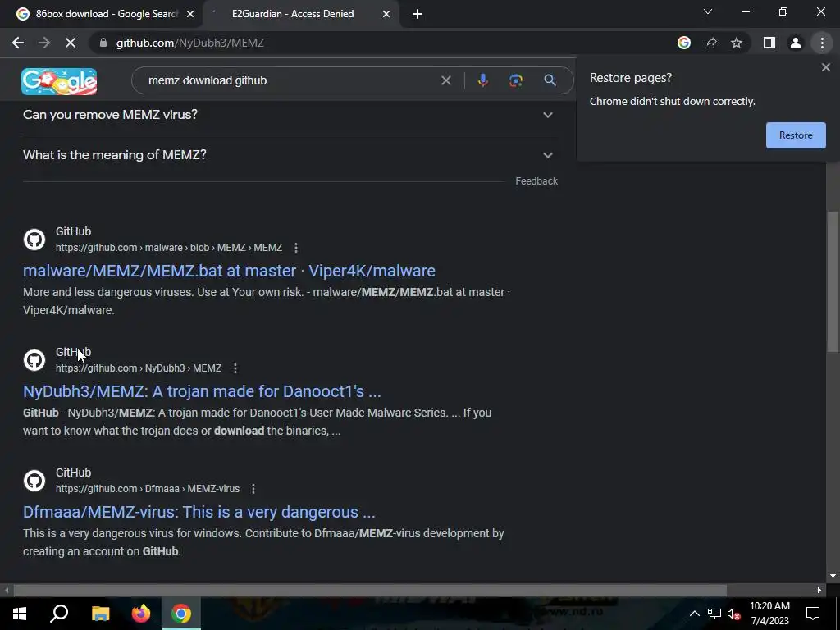View site information padlock icon
Image resolution: width=840 pixels, height=630 pixels.
click(103, 43)
